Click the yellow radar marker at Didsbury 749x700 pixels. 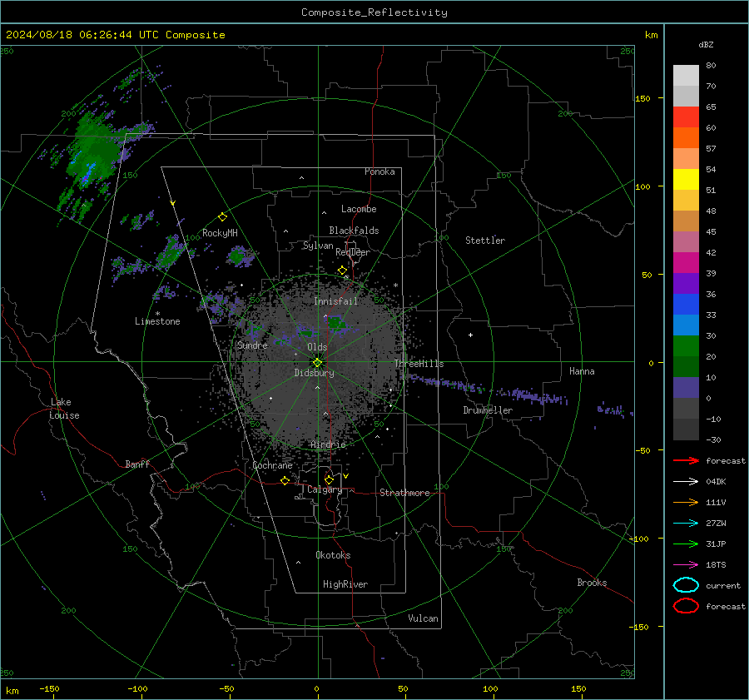[318, 362]
